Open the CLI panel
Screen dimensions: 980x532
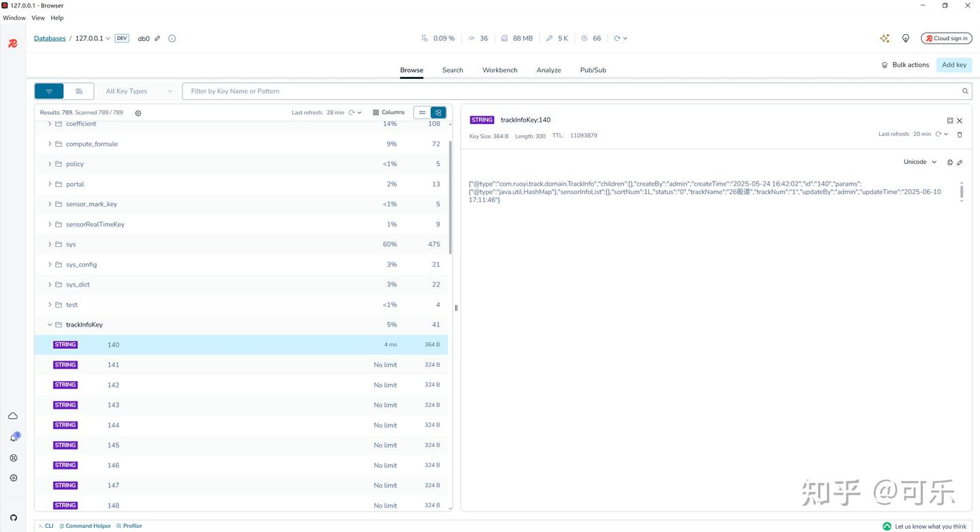(x=46, y=526)
